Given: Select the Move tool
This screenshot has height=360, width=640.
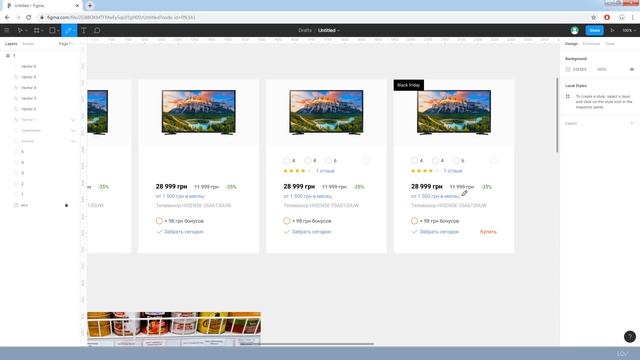Looking at the screenshot, I should (20, 30).
